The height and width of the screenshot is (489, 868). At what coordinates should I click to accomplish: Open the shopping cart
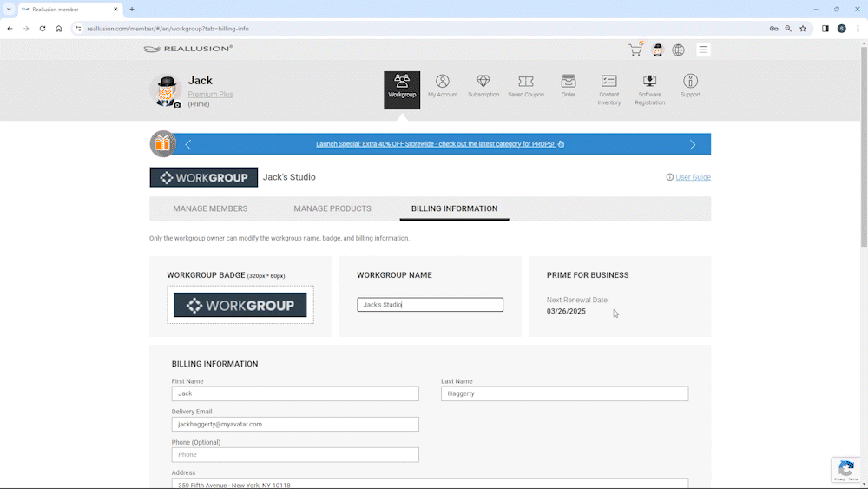tap(635, 50)
